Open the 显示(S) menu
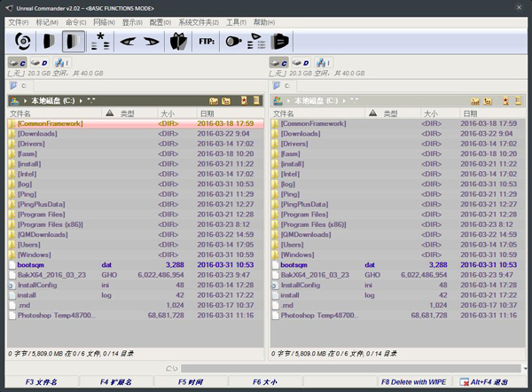 (132, 22)
